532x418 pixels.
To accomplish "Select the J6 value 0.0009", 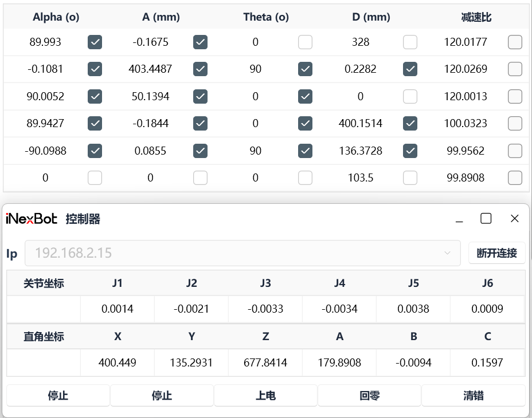I will click(x=487, y=309).
